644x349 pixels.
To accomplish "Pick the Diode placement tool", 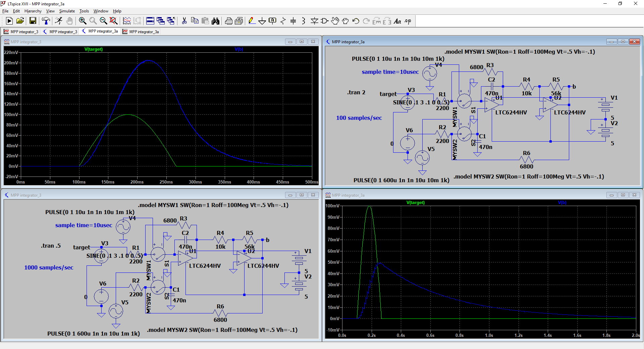I will pyautogui.click(x=314, y=21).
